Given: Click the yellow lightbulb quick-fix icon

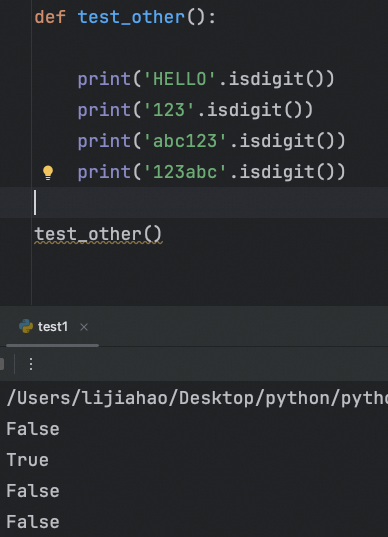Looking at the screenshot, I should 48,172.
